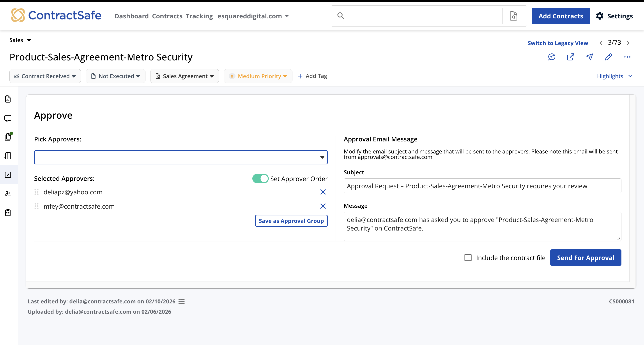Open the document view sidebar icon

click(8, 99)
